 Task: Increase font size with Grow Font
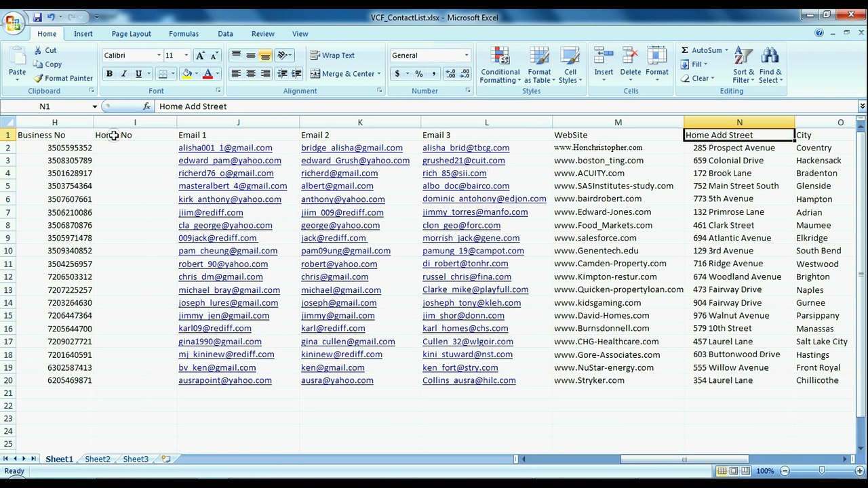pos(200,56)
